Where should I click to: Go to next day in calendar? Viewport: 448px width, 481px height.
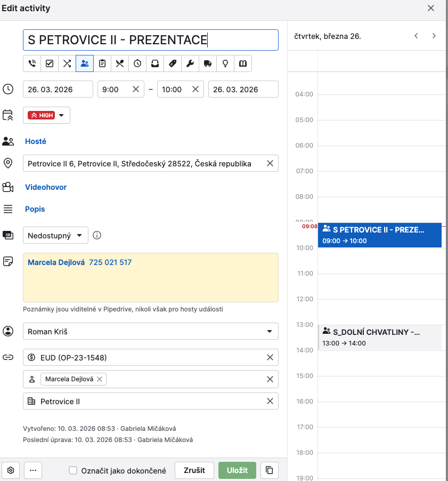click(x=434, y=36)
